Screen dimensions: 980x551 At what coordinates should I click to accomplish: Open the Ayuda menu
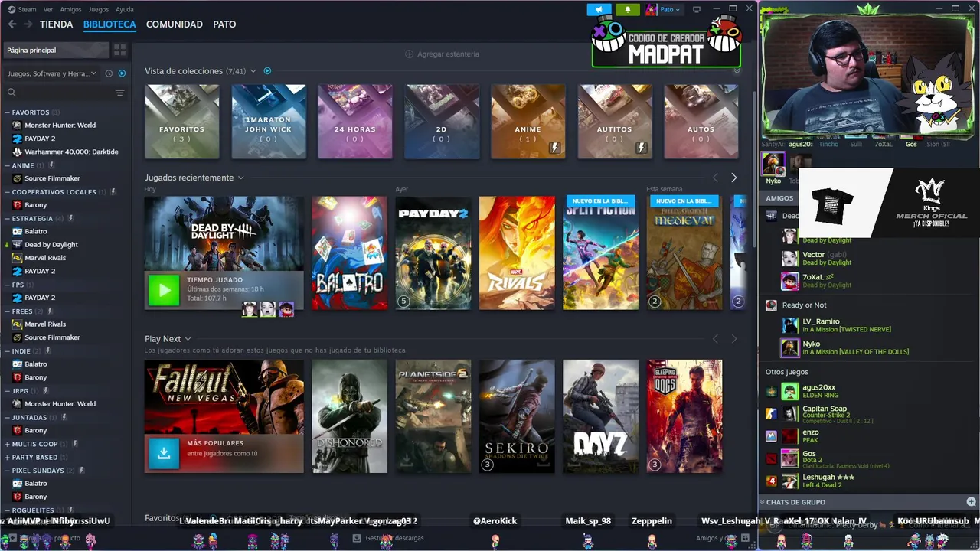pos(124,9)
